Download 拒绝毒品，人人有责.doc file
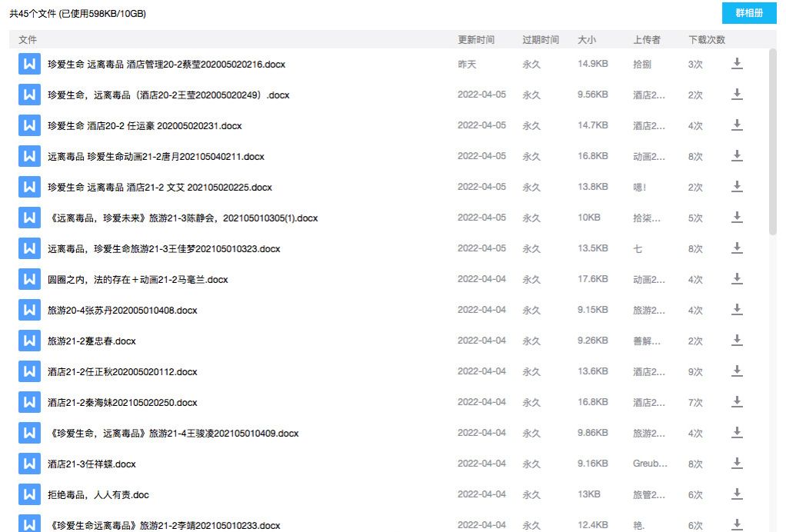 (737, 494)
